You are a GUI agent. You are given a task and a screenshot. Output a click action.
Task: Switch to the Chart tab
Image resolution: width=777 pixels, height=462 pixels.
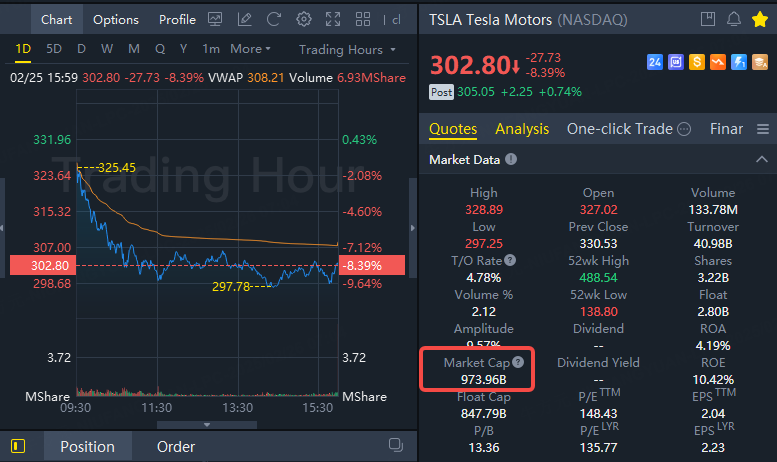pyautogui.click(x=56, y=19)
